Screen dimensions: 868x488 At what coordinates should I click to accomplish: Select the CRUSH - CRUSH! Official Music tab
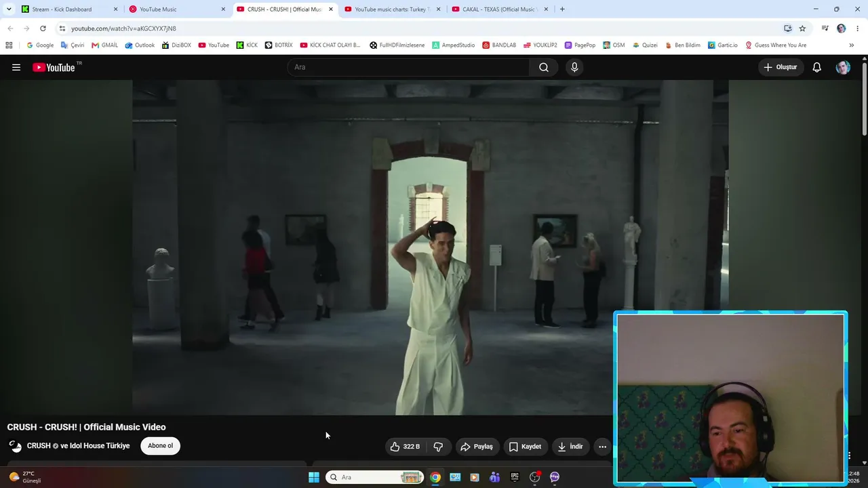pos(284,9)
